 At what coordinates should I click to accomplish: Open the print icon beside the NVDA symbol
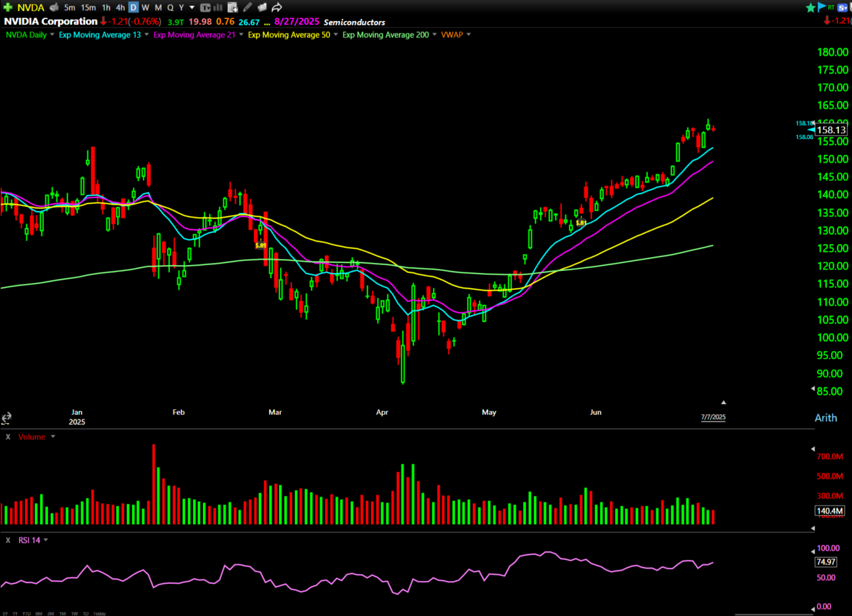pos(54,7)
